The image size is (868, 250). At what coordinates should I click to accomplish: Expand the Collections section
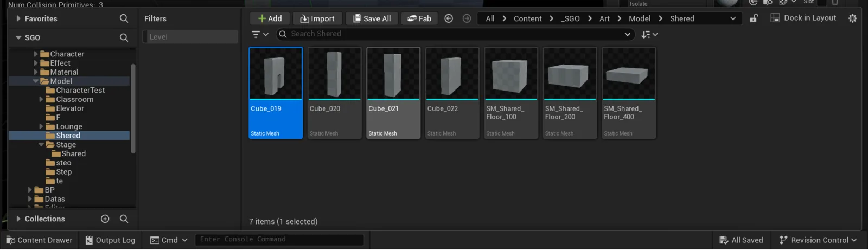tap(18, 219)
